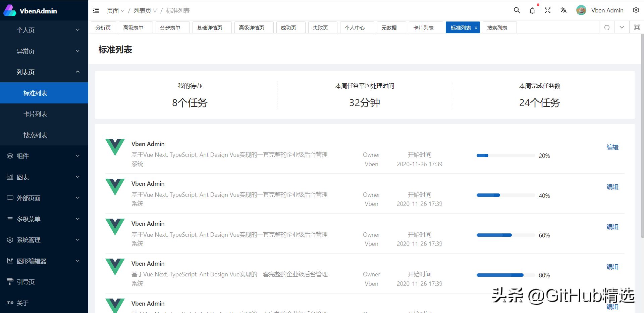Screen dimensions: 644x313
Task: Click the 引导页 icon in the sidebar
Action: point(10,282)
